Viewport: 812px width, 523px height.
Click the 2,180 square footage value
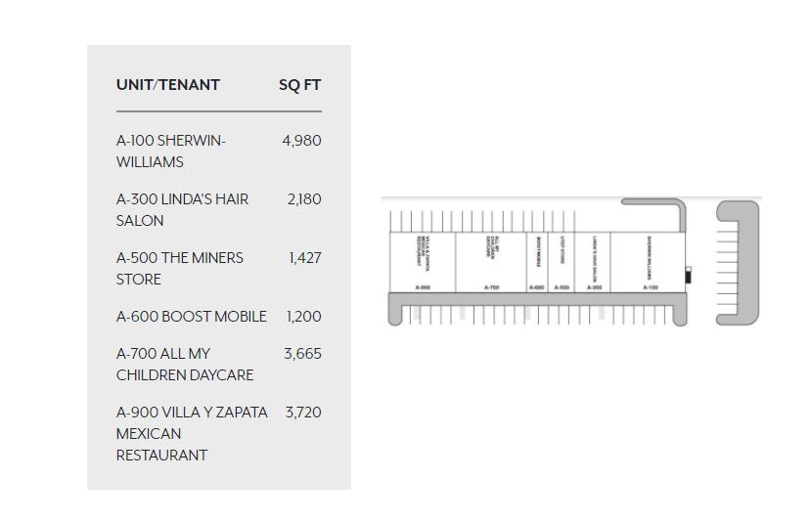coord(304,199)
